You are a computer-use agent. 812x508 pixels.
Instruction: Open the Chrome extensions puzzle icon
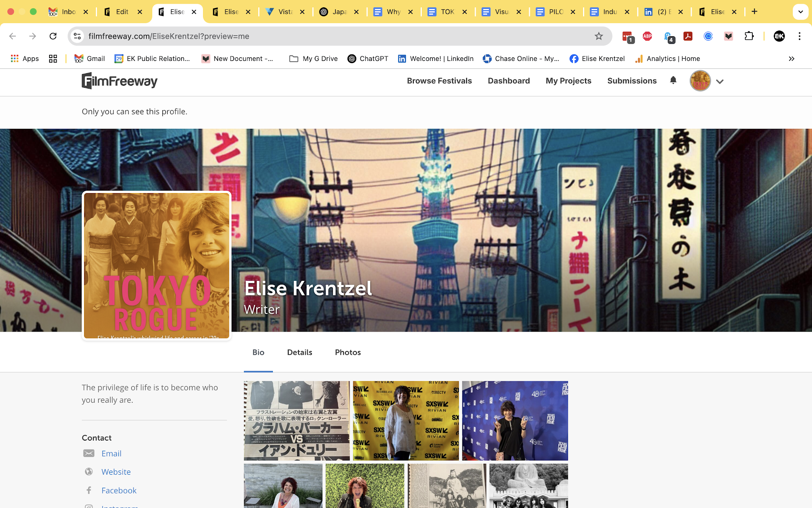tap(749, 36)
